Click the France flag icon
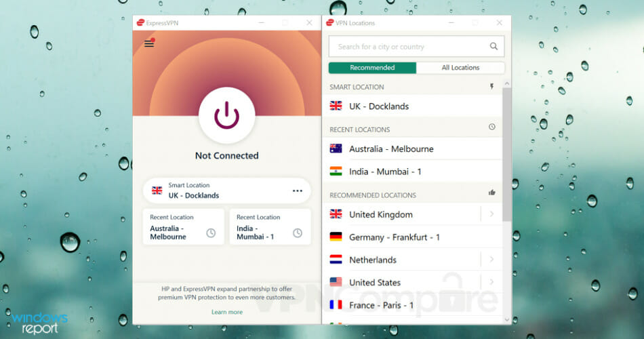644x339 pixels. pos(336,304)
